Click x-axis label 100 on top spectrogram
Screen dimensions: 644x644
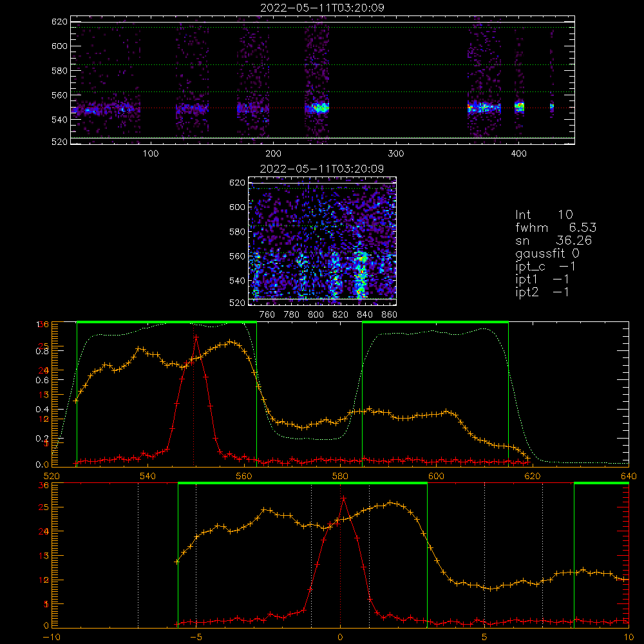click(150, 154)
